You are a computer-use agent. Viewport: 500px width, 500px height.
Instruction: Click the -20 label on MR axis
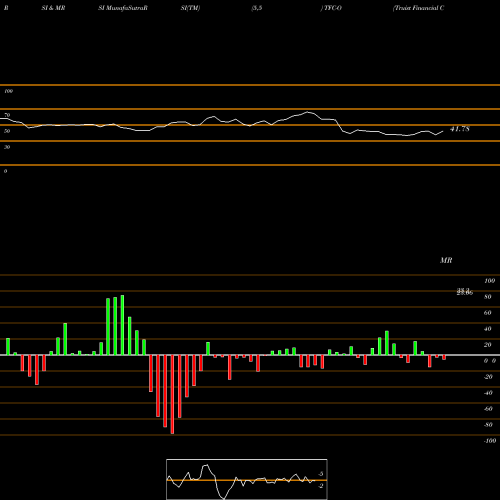tap(488, 377)
